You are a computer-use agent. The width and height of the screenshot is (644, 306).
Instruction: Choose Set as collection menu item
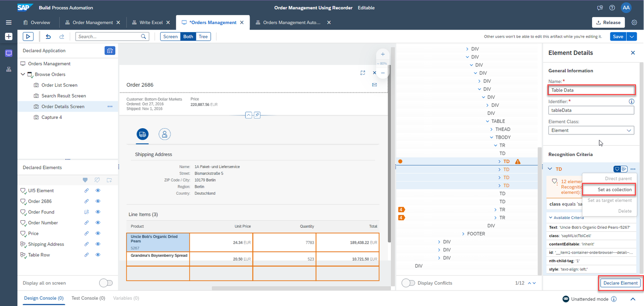point(614,189)
